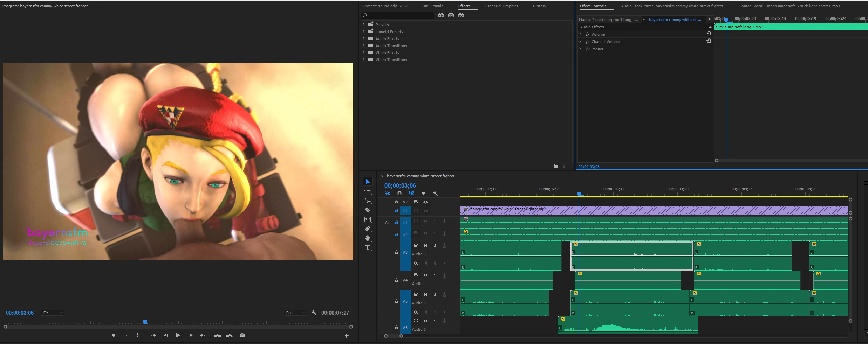Go to Out point in Program Monitor
Screen dimensions: 868x344
(202, 335)
